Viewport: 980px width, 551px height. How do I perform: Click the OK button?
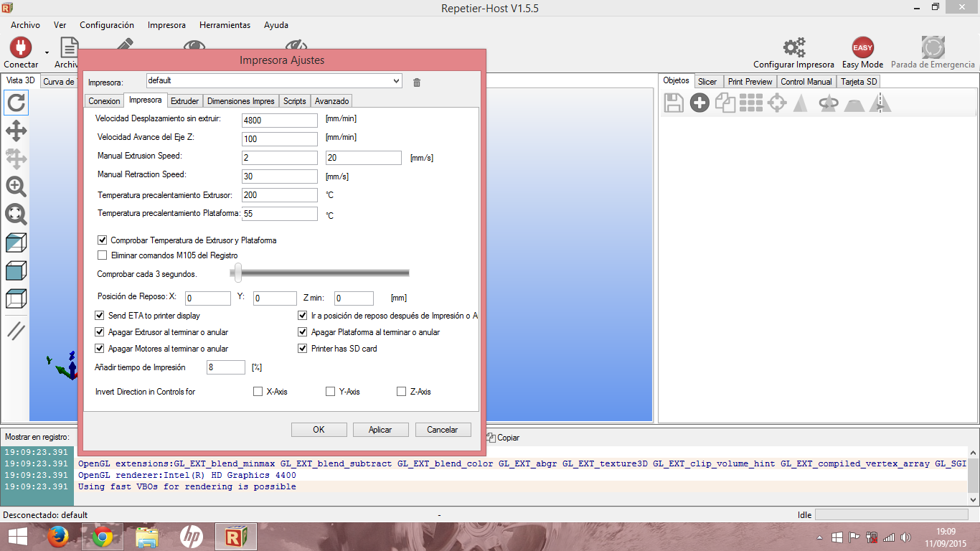[x=319, y=430]
